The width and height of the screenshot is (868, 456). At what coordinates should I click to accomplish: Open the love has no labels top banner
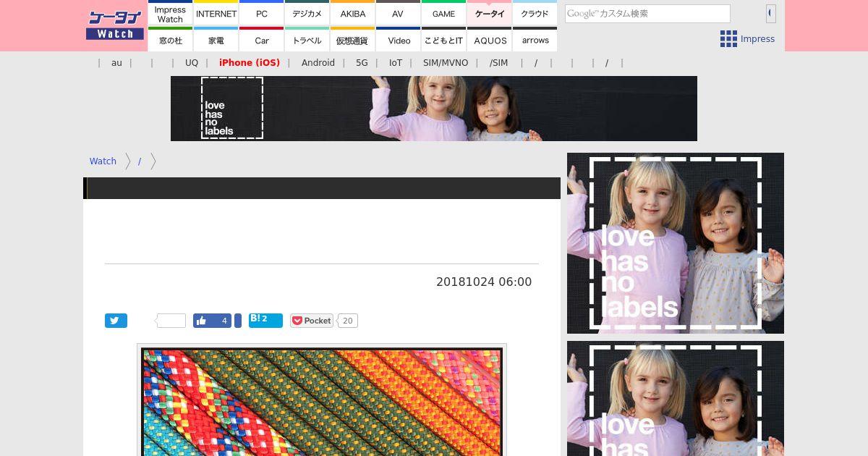point(434,109)
